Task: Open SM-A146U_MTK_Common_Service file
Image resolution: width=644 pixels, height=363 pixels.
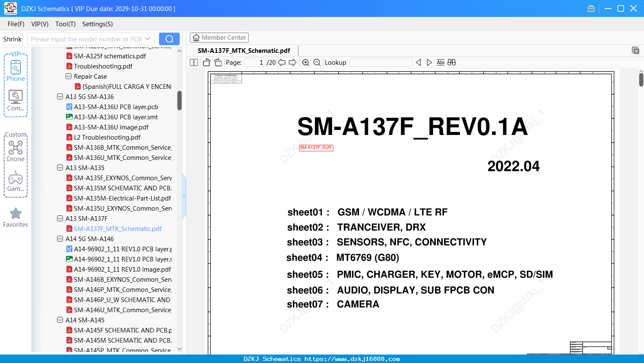Action: coord(123,310)
